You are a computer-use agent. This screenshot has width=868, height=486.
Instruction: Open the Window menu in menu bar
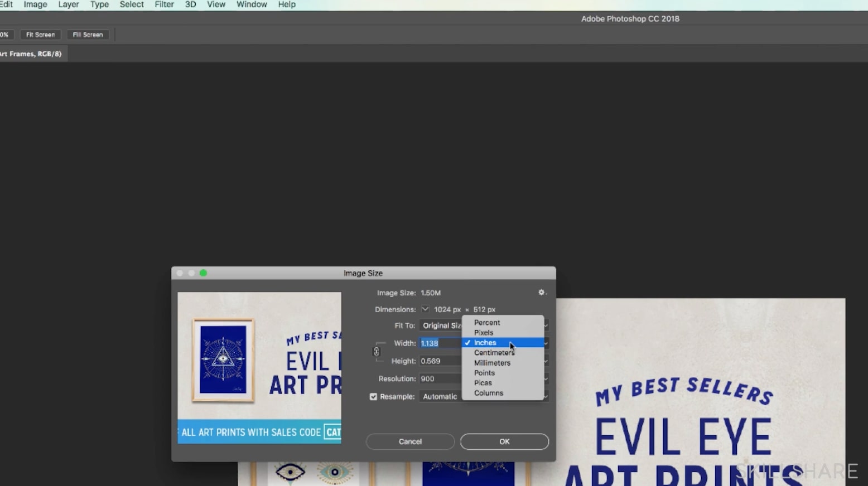pos(252,4)
